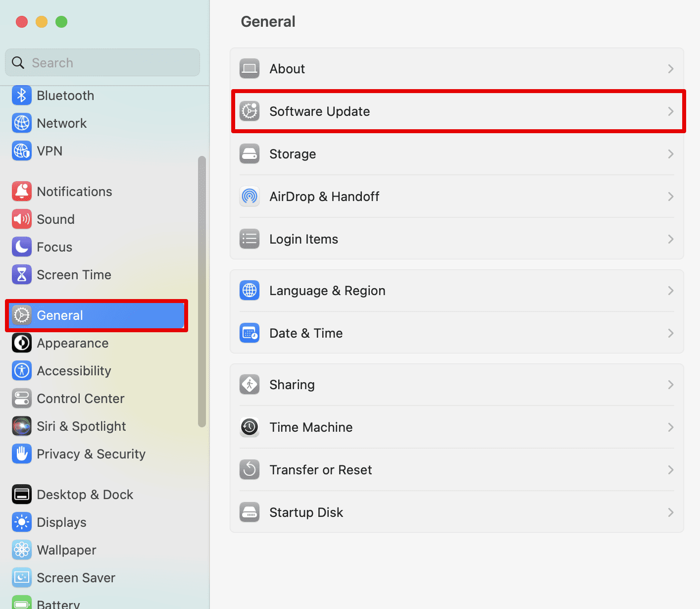
Task: Expand the Transfer or Reset chevron
Action: pyautogui.click(x=671, y=470)
